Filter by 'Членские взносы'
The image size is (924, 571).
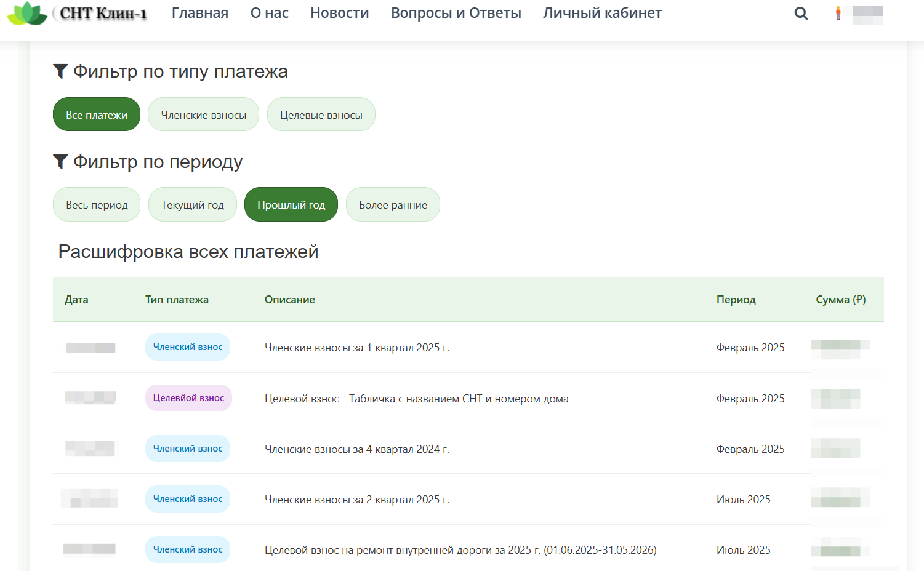click(203, 115)
